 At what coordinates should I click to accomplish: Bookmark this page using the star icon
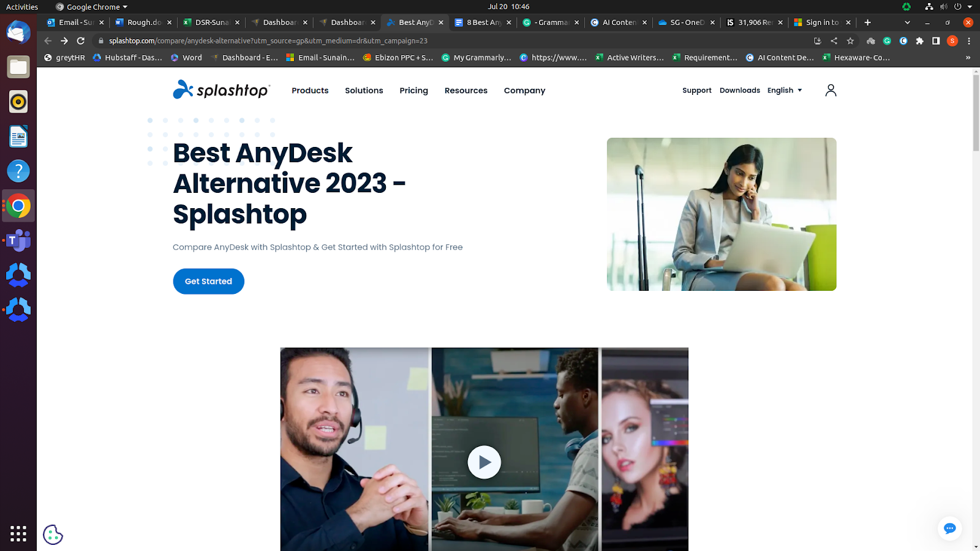point(850,41)
